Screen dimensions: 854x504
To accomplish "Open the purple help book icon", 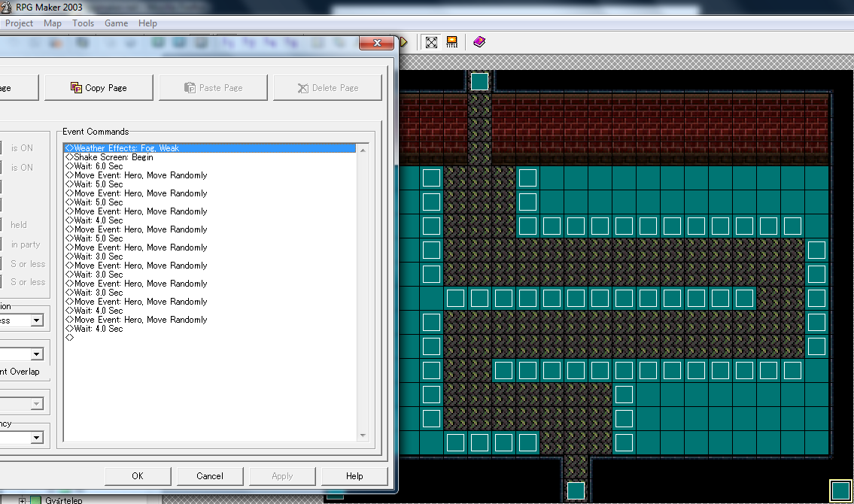I will [479, 42].
